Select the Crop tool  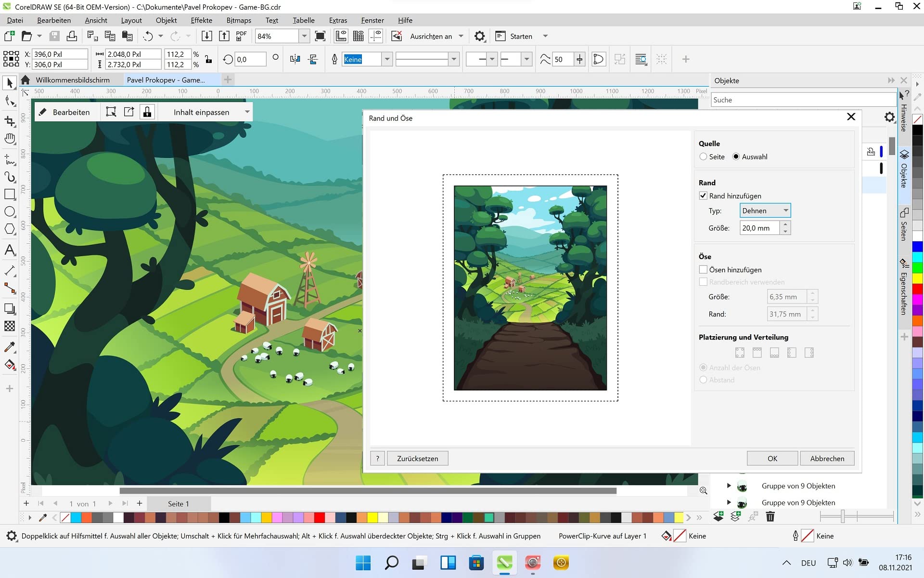(10, 121)
